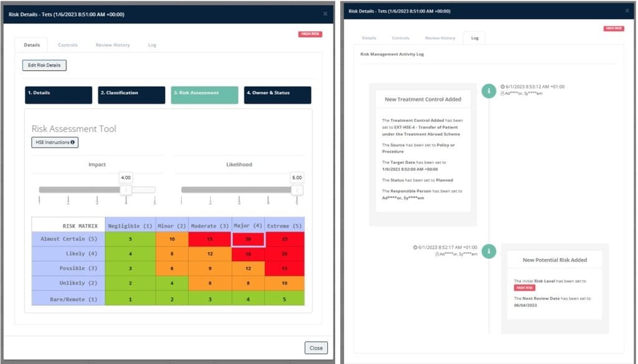
Task: Switch to Review History tab in left dialog
Action: 113,45
